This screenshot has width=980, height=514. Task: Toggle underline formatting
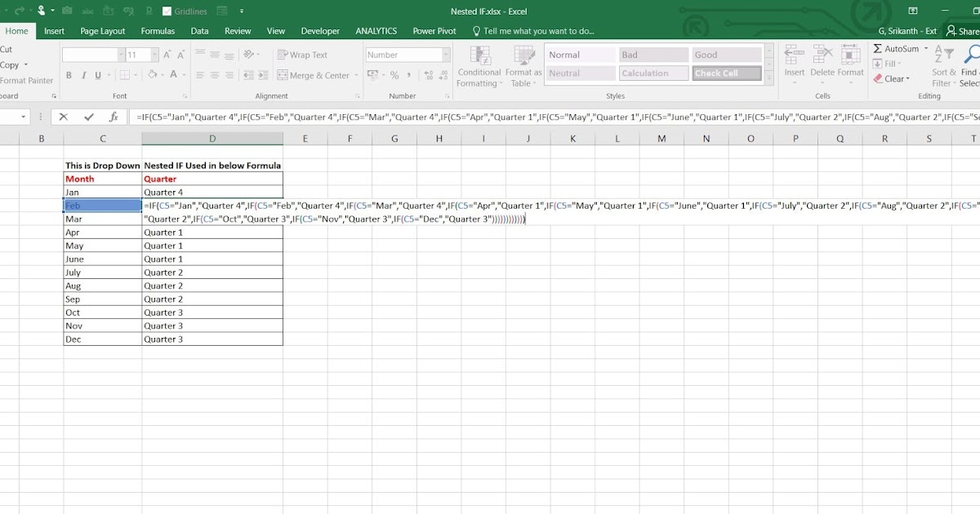98,75
